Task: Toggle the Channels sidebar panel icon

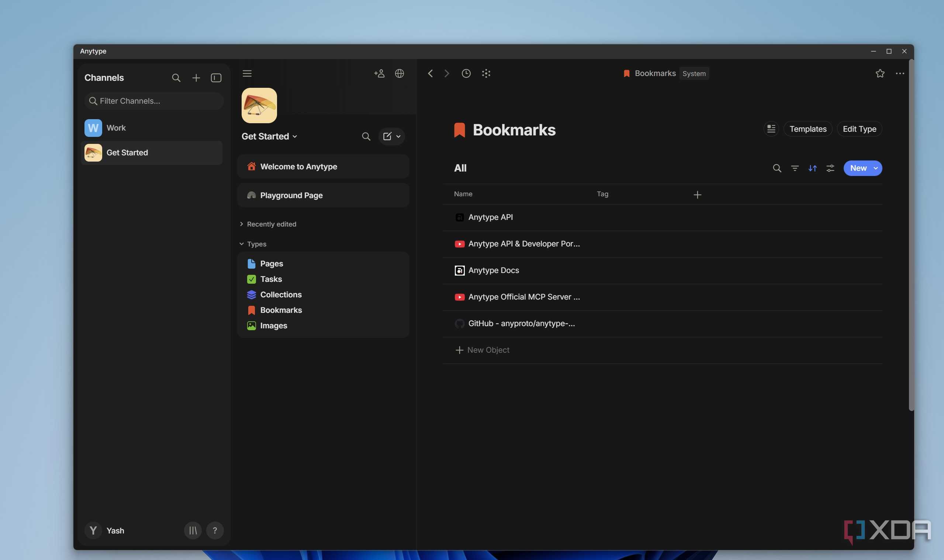Action: 216,78
